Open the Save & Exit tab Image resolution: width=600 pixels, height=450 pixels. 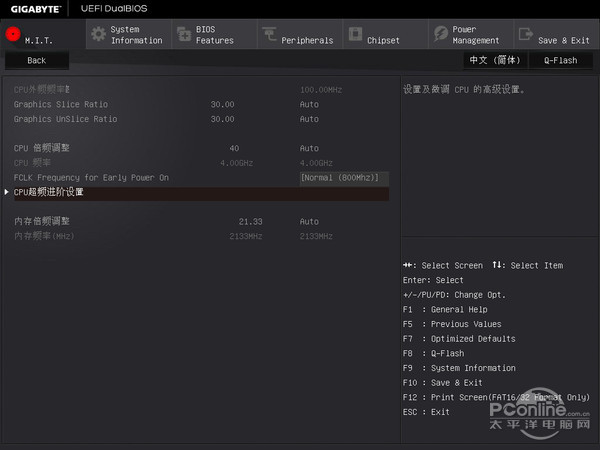point(557,34)
